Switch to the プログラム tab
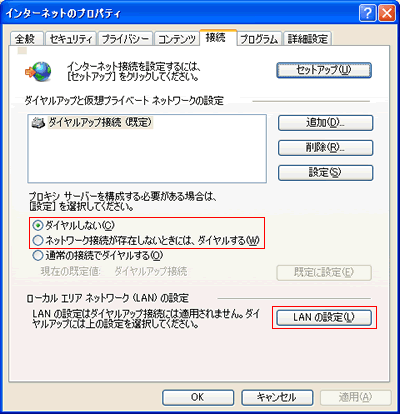 click(259, 39)
